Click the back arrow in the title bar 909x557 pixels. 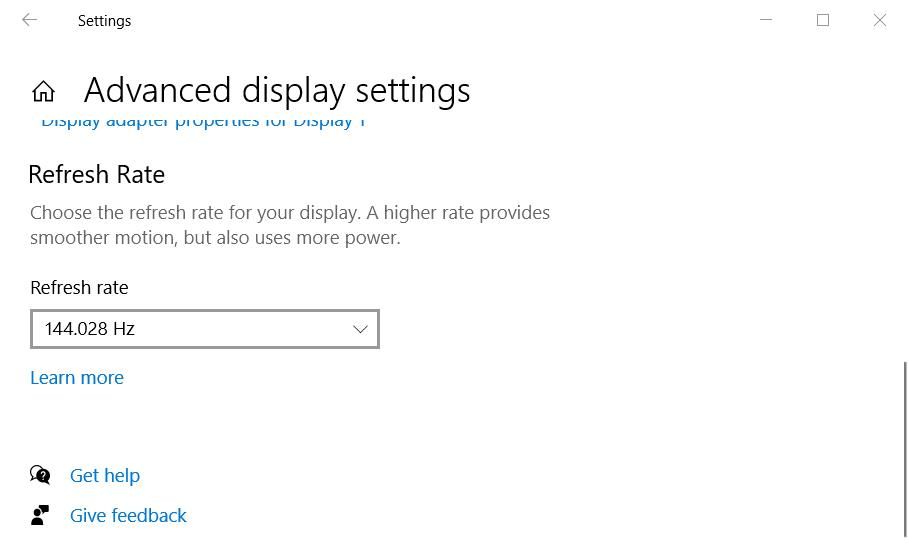(29, 20)
